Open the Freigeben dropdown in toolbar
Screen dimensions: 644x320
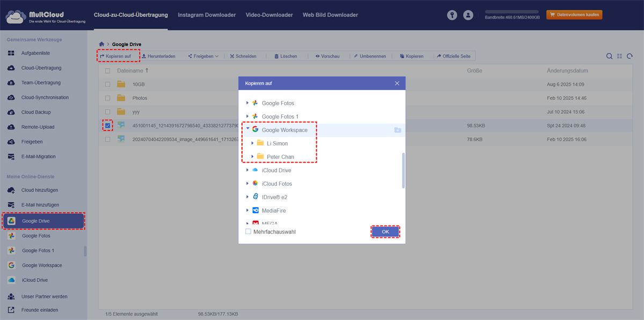coord(203,56)
